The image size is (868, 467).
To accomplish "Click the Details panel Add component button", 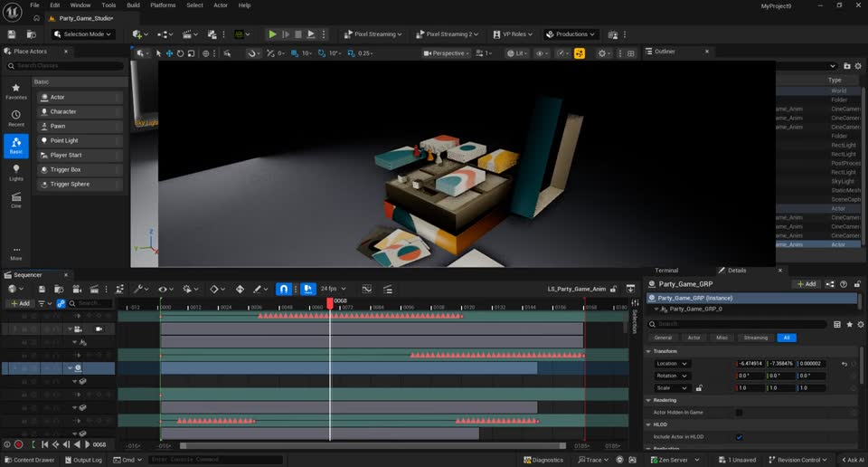I will (806, 283).
